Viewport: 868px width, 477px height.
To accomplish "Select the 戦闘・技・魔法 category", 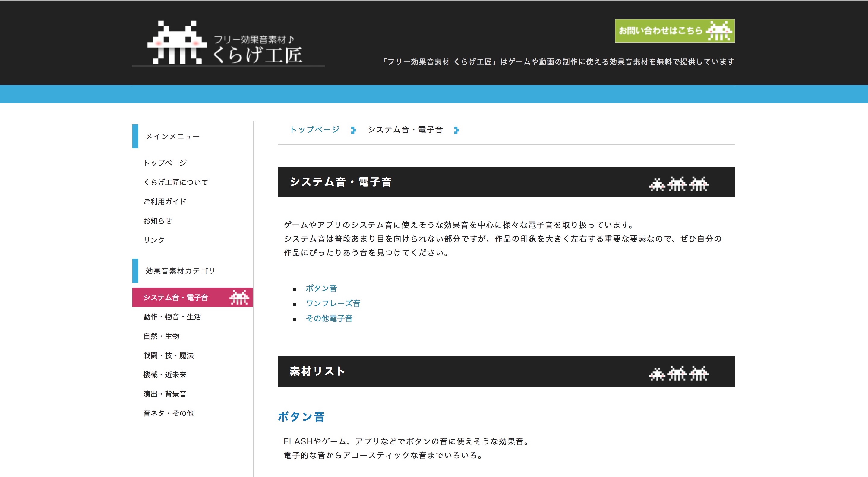I will 169,355.
